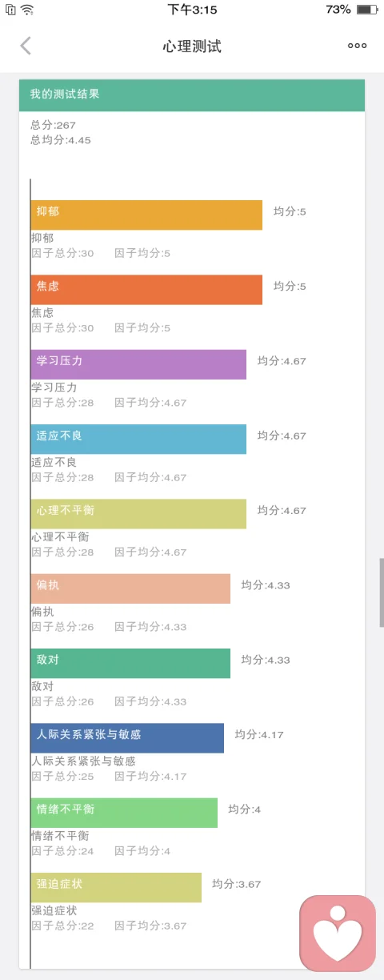
Task: Select the 强迫症状 bar
Action: 116,887
